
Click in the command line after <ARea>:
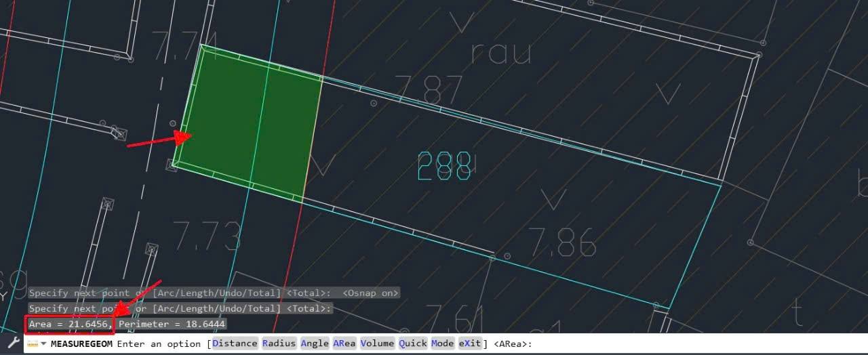click(x=698, y=343)
